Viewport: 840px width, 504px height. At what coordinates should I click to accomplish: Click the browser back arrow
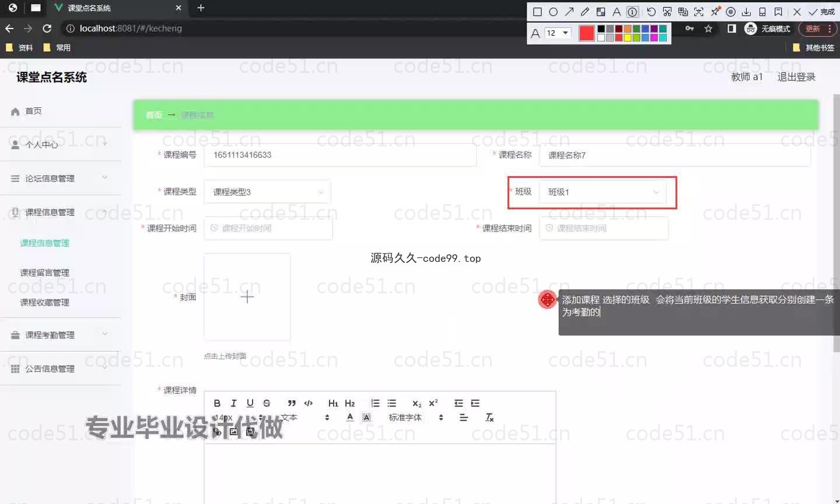[x=9, y=28]
